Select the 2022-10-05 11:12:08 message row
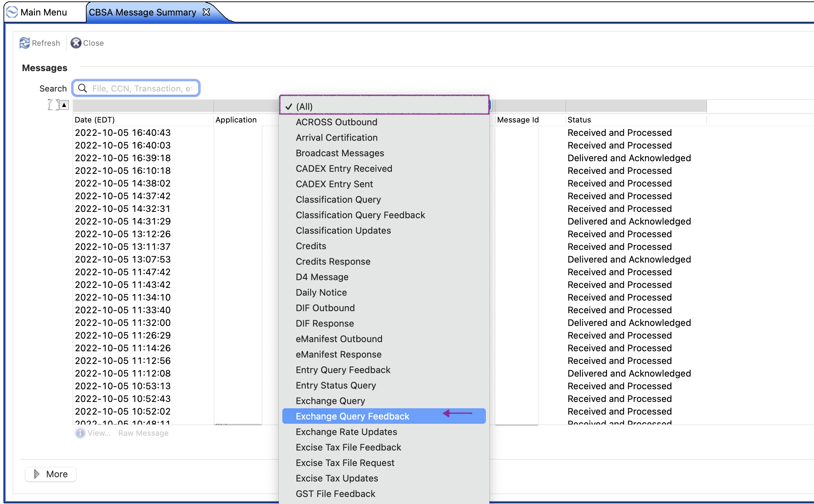Viewport: 814px width, 504px height. (x=123, y=373)
